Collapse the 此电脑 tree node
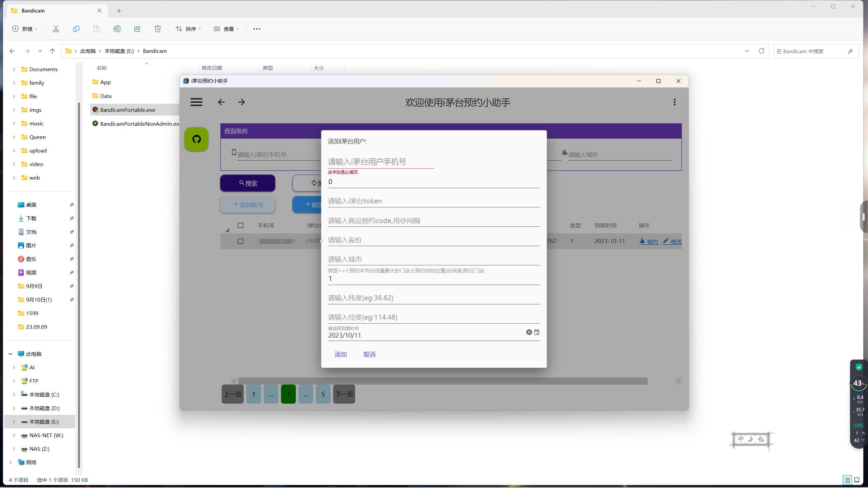Image resolution: width=868 pixels, height=488 pixels. tap(11, 354)
